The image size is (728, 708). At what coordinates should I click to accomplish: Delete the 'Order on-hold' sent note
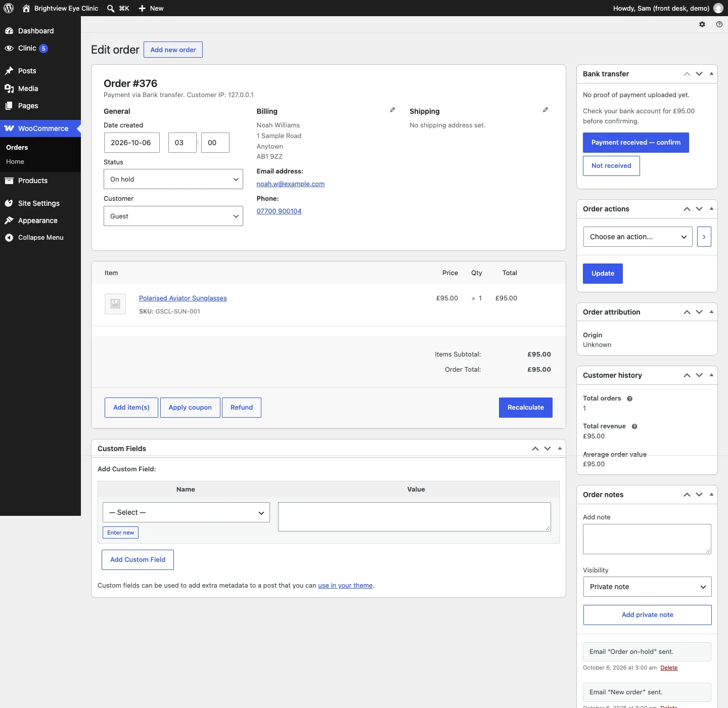[669, 668]
